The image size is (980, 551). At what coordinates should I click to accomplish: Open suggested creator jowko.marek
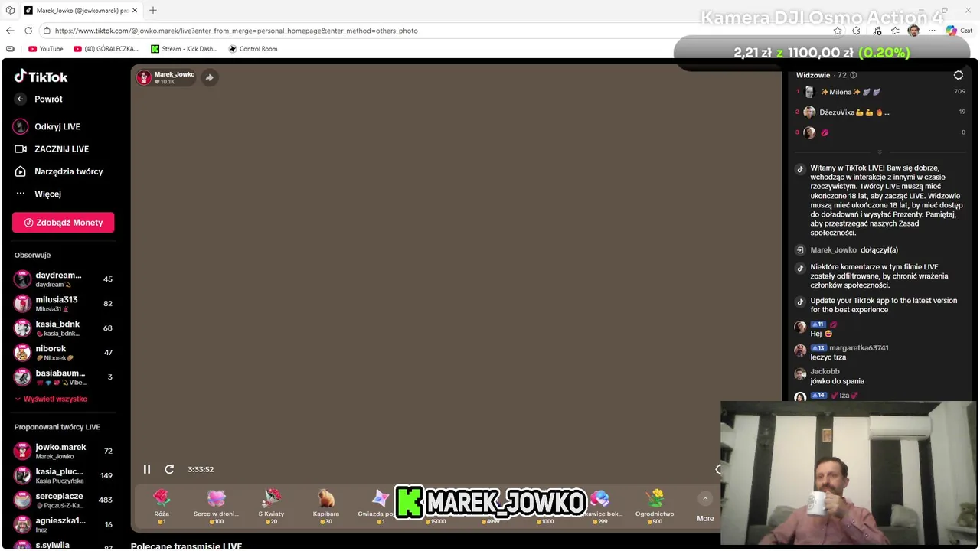(64, 452)
